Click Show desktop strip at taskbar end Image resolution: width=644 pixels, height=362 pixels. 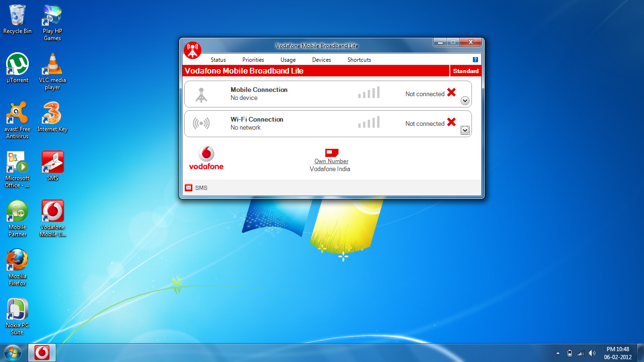click(641, 353)
